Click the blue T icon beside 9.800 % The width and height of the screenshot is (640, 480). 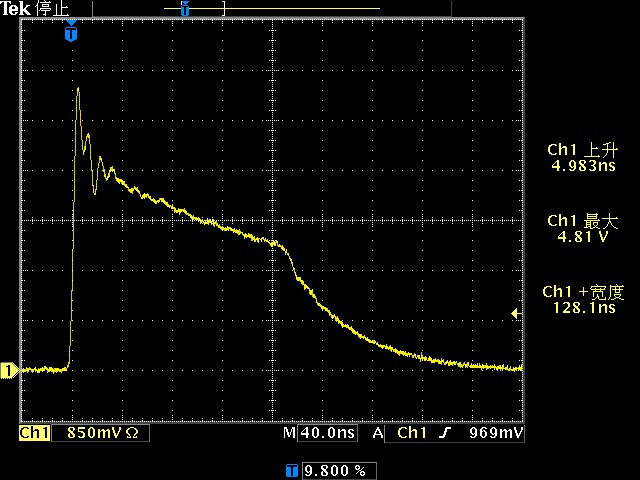[291, 469]
